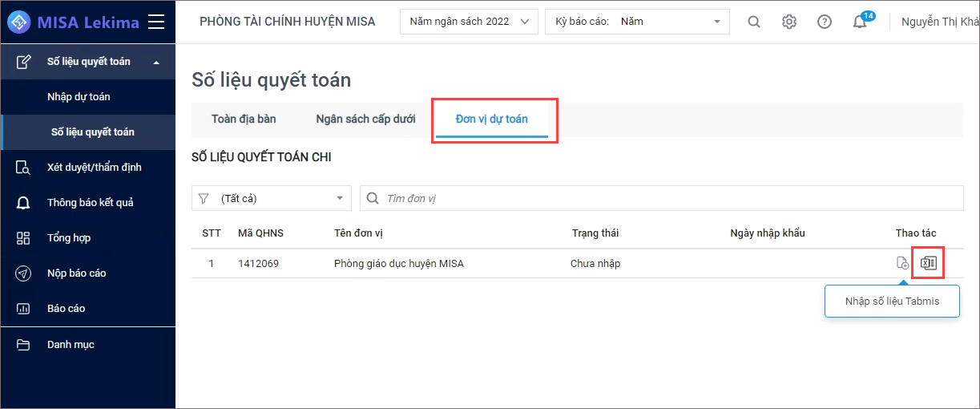This screenshot has height=409, width=980.
Task: Click the add document icon in Thao tác
Action: [x=902, y=263]
